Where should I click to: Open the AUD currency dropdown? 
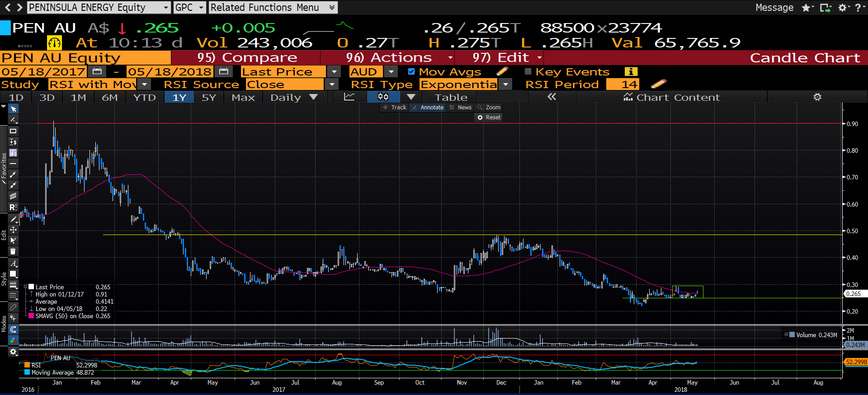tap(391, 71)
